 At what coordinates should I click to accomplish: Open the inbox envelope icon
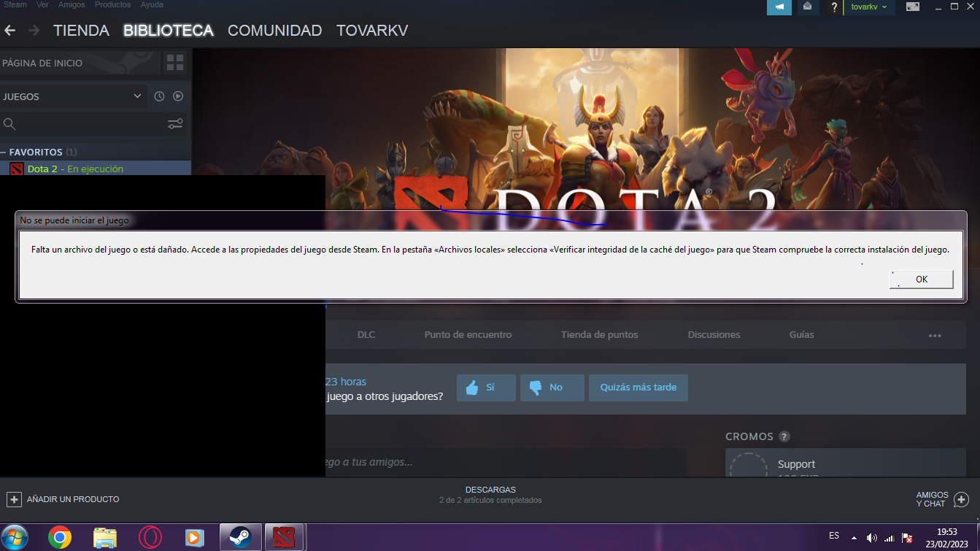click(807, 7)
